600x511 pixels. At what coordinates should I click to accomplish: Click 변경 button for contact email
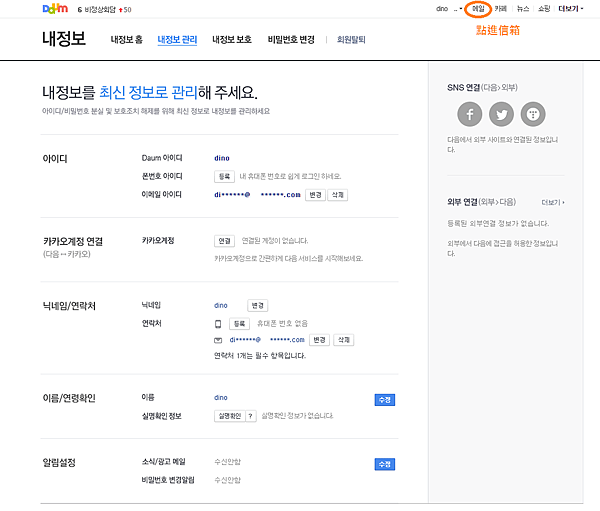click(319, 340)
